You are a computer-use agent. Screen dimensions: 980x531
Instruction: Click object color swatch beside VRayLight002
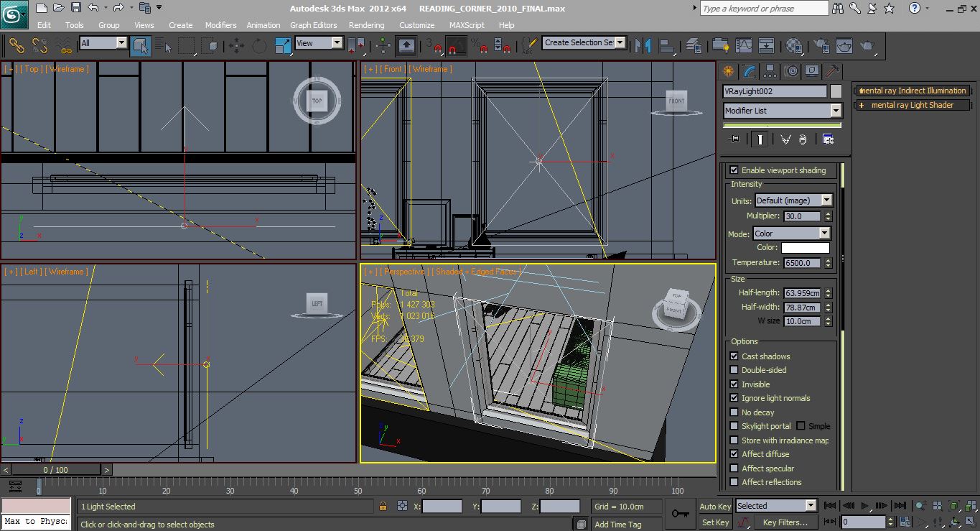[836, 91]
